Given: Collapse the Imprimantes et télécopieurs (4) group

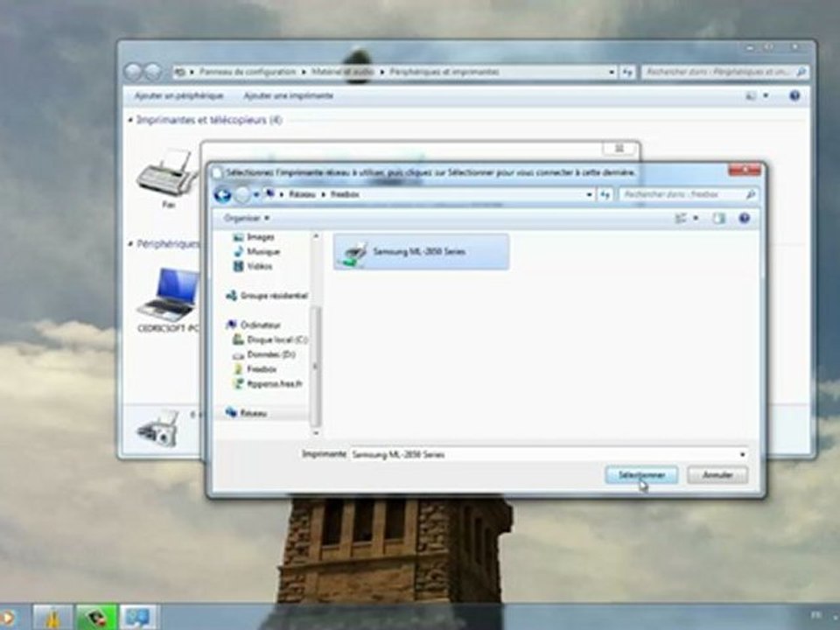Looking at the screenshot, I should point(130,120).
